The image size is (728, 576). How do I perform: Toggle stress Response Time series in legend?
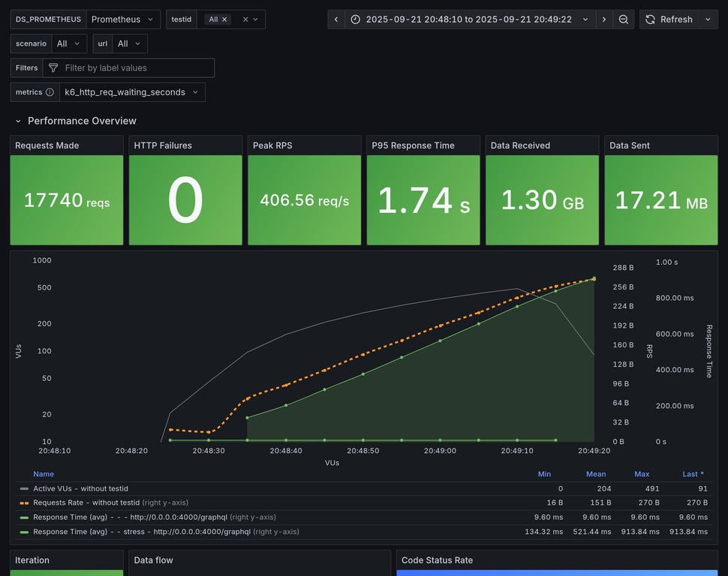141,532
